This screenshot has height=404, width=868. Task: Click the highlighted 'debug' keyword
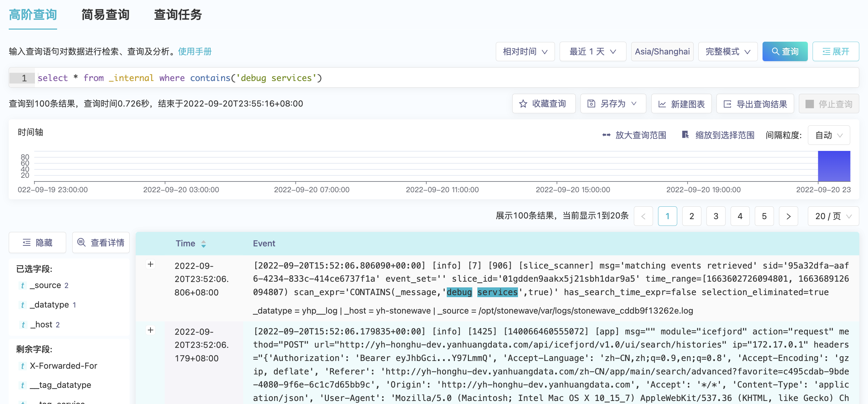tap(459, 292)
